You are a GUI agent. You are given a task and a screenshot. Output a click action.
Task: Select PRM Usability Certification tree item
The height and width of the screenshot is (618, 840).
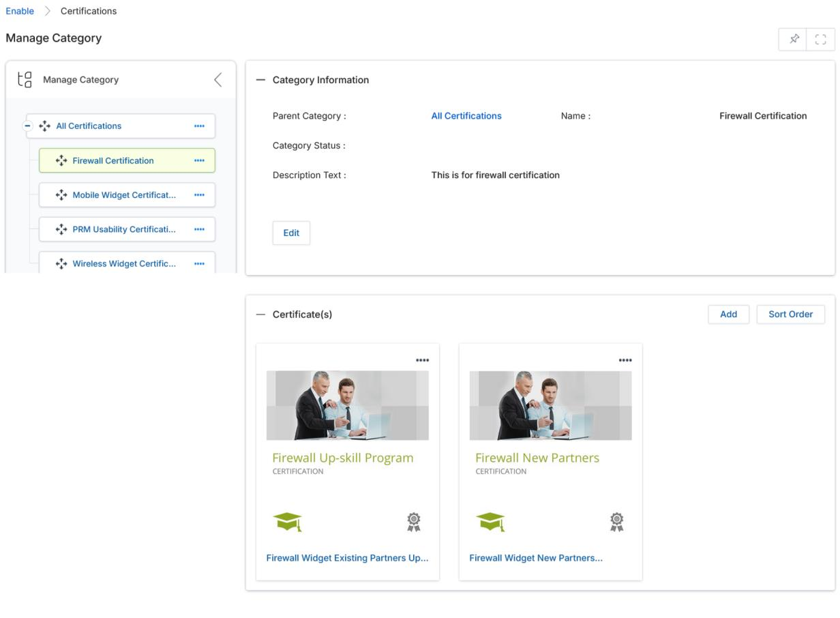click(x=124, y=229)
